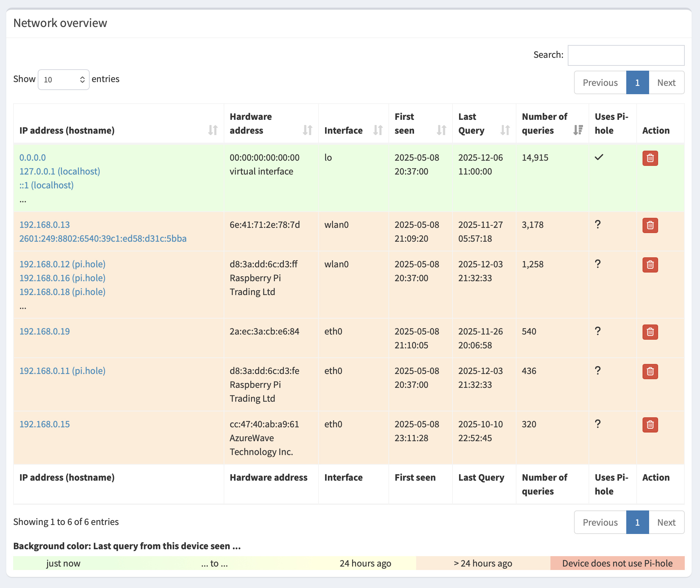The image size is (700, 588).
Task: Open the 192.168.0.12 (pi.hole) link
Action: (x=62, y=264)
